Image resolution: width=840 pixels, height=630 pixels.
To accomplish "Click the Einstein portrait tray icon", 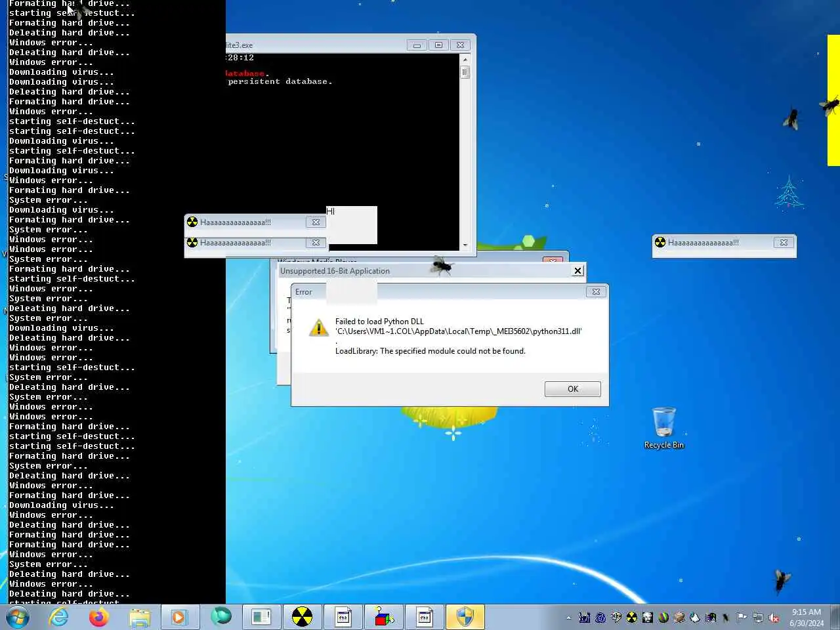I will point(648,618).
